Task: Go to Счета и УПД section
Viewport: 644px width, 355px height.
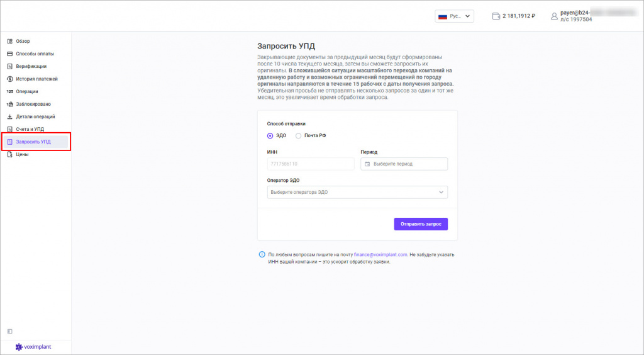Action: pyautogui.click(x=30, y=129)
